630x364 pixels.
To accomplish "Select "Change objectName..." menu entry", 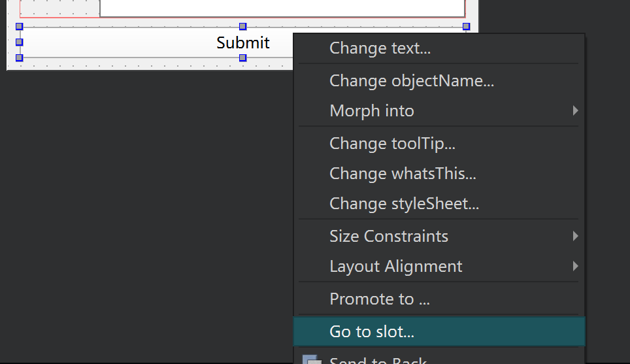I will pyautogui.click(x=411, y=81).
